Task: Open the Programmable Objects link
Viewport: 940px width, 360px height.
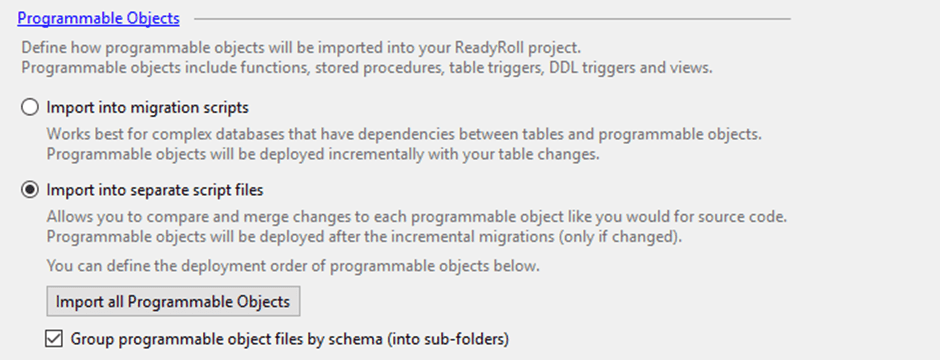Action: 98,19
